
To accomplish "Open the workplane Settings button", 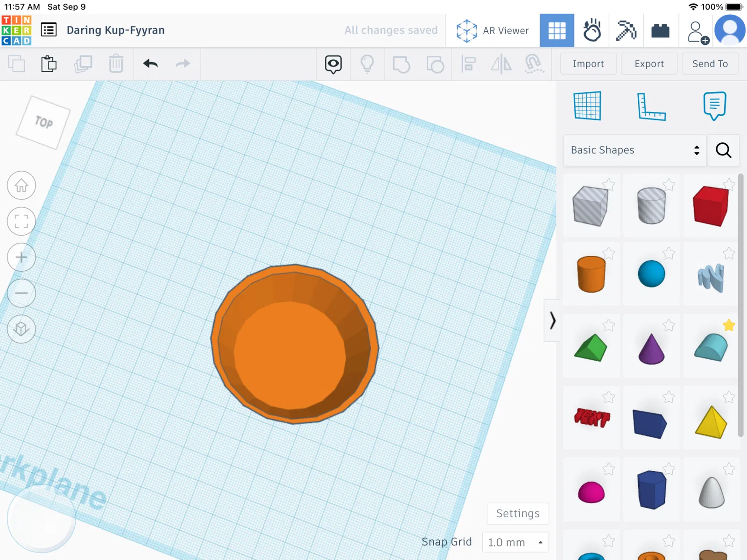I will point(518,514).
